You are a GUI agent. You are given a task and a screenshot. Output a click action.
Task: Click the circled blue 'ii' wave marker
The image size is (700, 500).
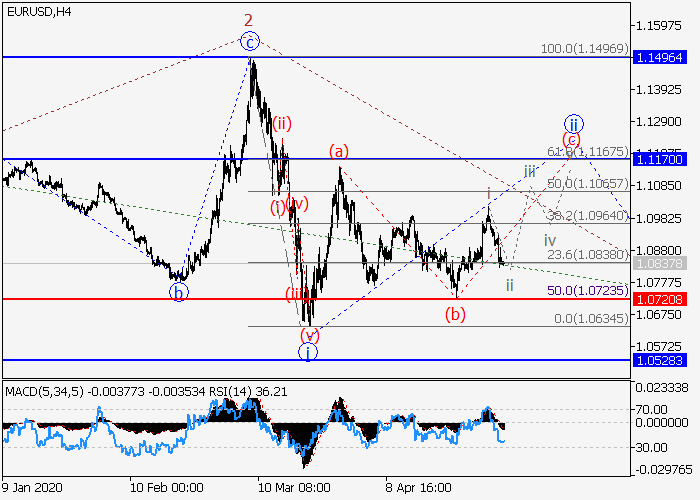tap(572, 121)
